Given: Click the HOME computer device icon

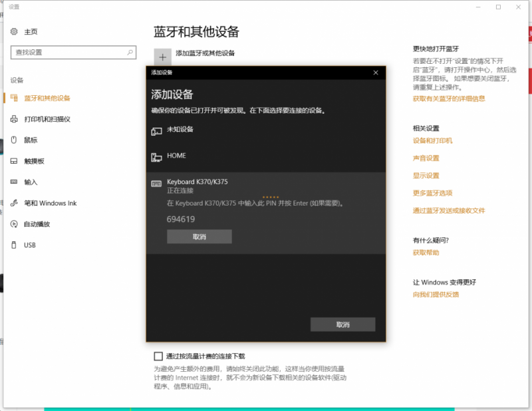Looking at the screenshot, I should 156,158.
